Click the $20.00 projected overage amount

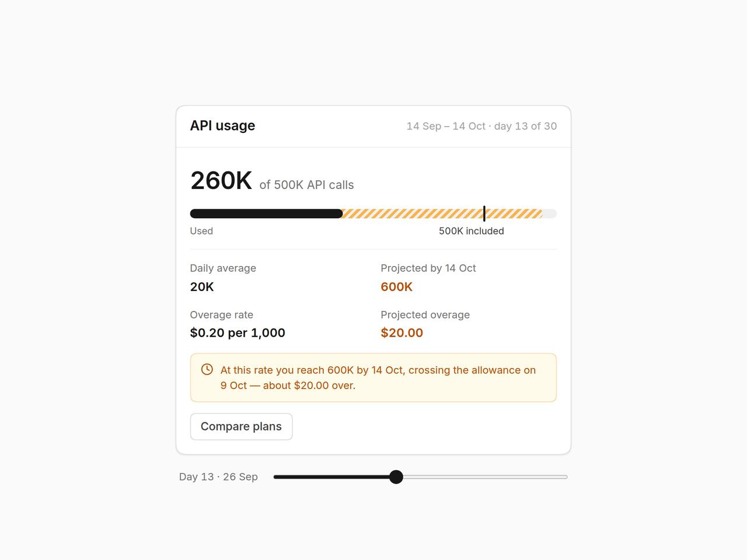[x=402, y=332]
